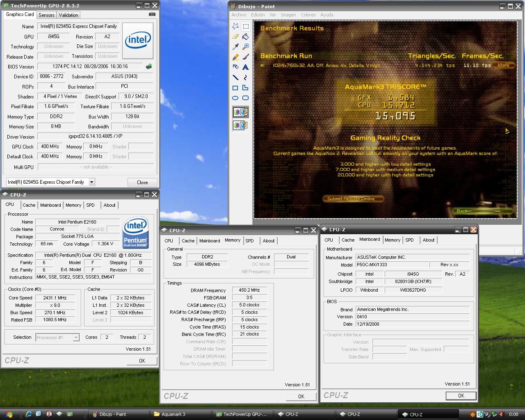
Task: Click OK in the Mainboard CPU-Z window
Action: point(461,396)
